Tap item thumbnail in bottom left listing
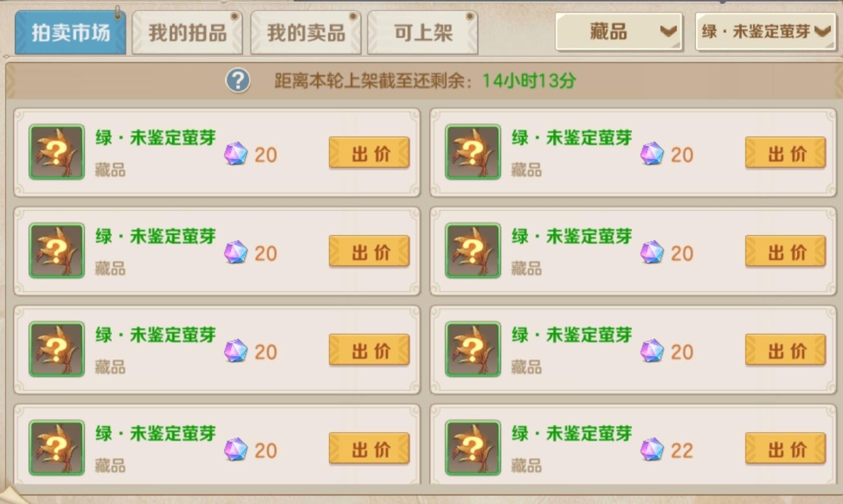 click(57, 448)
